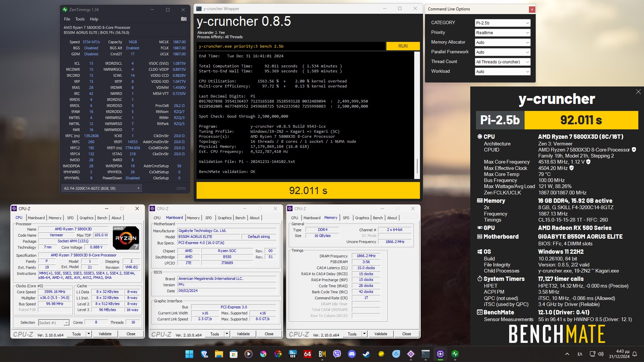Close the Command Line Options window
The height and width of the screenshot is (362, 644).
(532, 9)
